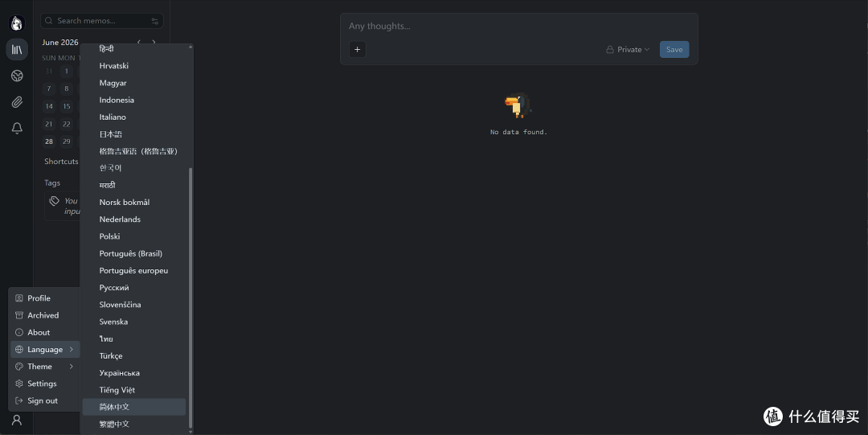Select Tiếng Việt language
The image size is (868, 435).
click(134, 390)
